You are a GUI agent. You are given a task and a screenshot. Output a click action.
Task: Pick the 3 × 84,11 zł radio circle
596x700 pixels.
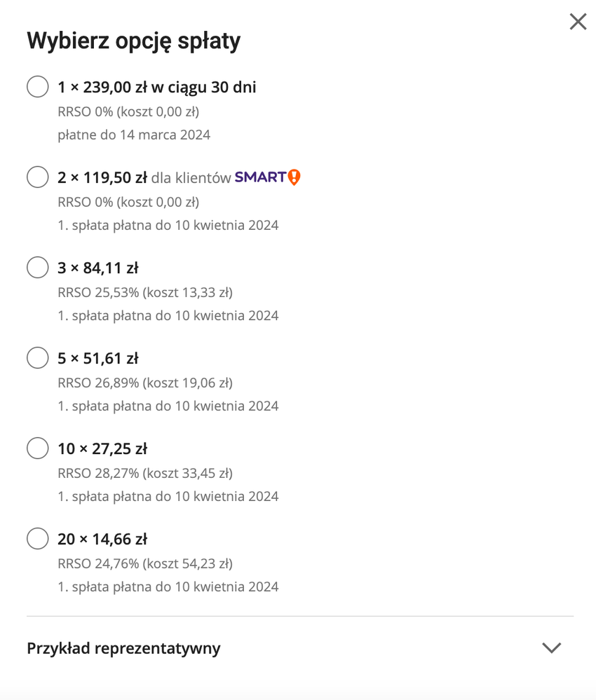[37, 268]
